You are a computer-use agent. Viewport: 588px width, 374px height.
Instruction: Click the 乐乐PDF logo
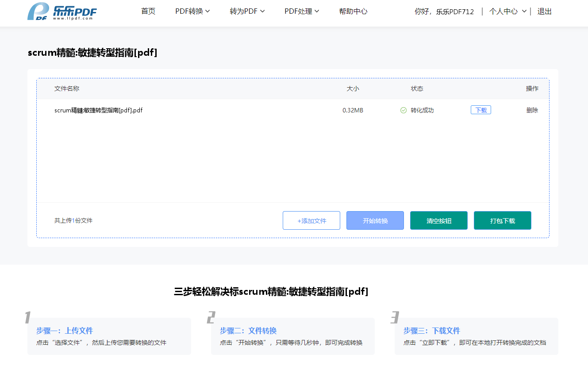coord(62,12)
